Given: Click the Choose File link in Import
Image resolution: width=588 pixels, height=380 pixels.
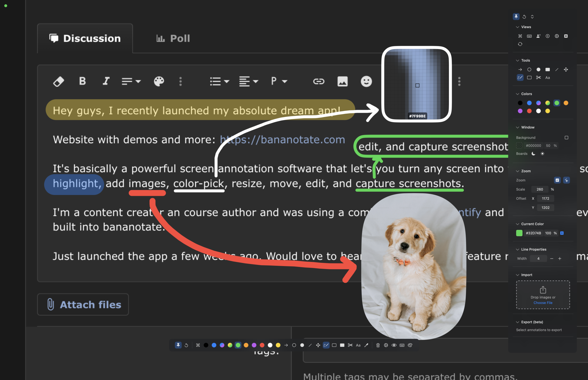Looking at the screenshot, I should [x=543, y=303].
